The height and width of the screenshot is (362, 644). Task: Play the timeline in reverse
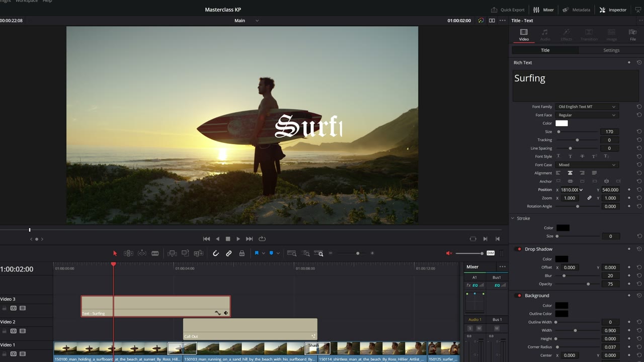pos(217,239)
